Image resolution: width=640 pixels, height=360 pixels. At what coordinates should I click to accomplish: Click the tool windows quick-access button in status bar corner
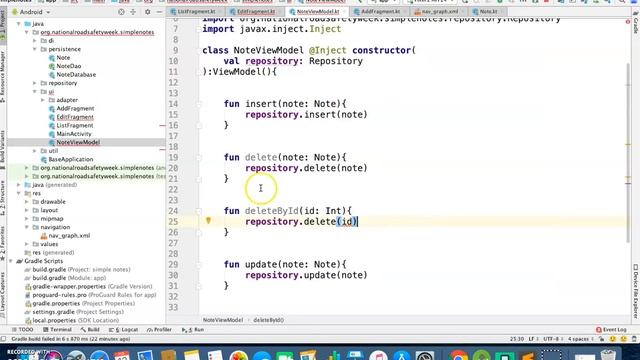pyautogui.click(x=4, y=339)
